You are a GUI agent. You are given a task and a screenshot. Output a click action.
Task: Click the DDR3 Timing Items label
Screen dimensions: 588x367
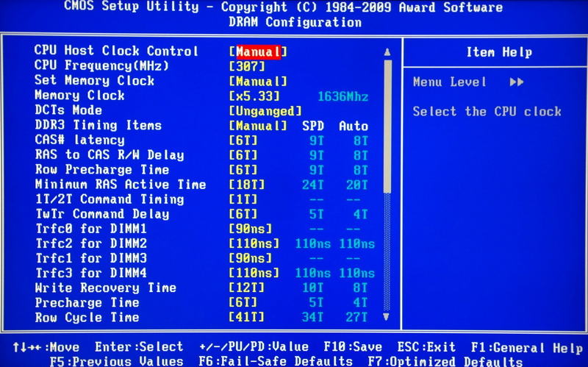(98, 125)
